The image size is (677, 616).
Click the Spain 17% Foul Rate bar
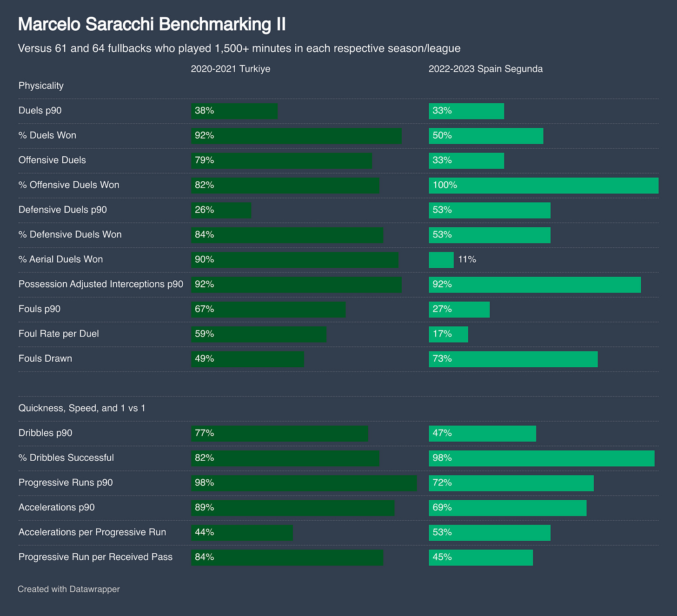coord(448,334)
